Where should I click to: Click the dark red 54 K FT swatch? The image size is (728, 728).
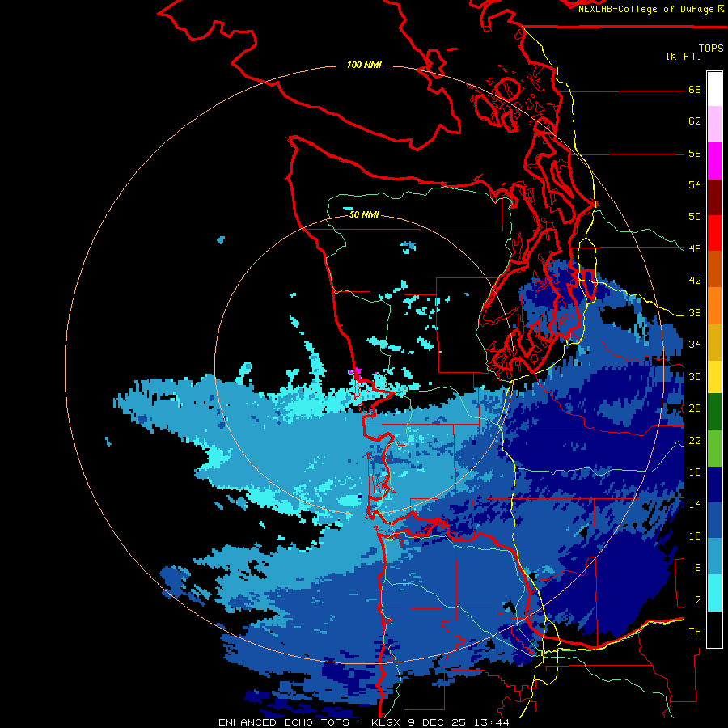tap(714, 197)
